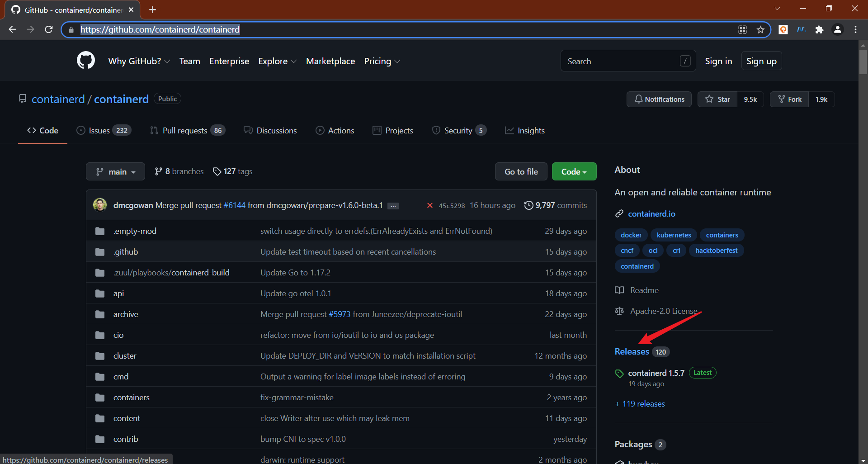
Task: Click the failed checks red X icon
Action: coord(429,205)
